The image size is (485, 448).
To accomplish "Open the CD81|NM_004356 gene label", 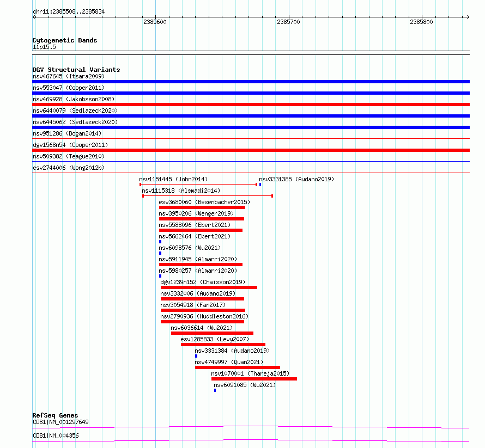I will (56, 435).
